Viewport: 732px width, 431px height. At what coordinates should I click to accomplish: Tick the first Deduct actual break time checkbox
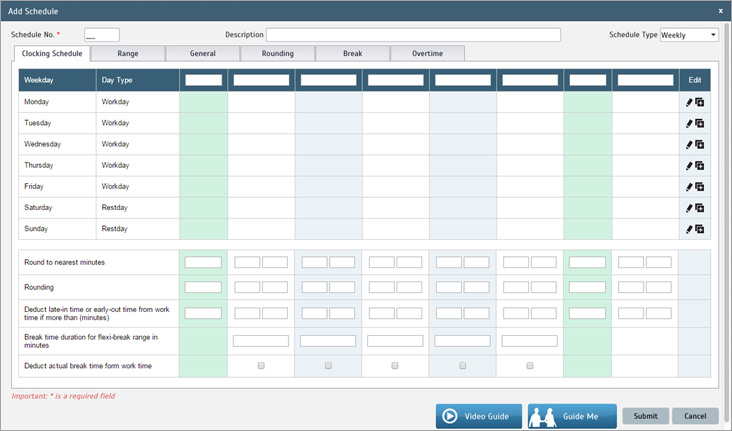[261, 366]
